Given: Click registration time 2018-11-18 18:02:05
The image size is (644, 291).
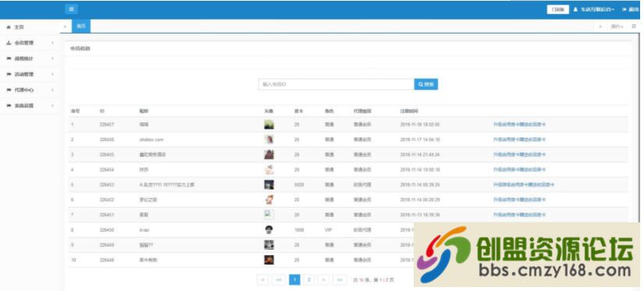Looking at the screenshot, I should point(420,124).
